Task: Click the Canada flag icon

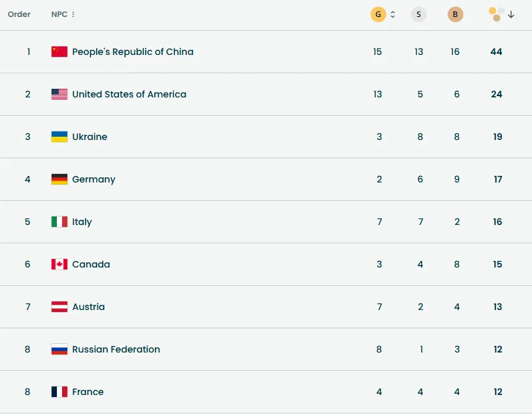Action: pos(59,264)
